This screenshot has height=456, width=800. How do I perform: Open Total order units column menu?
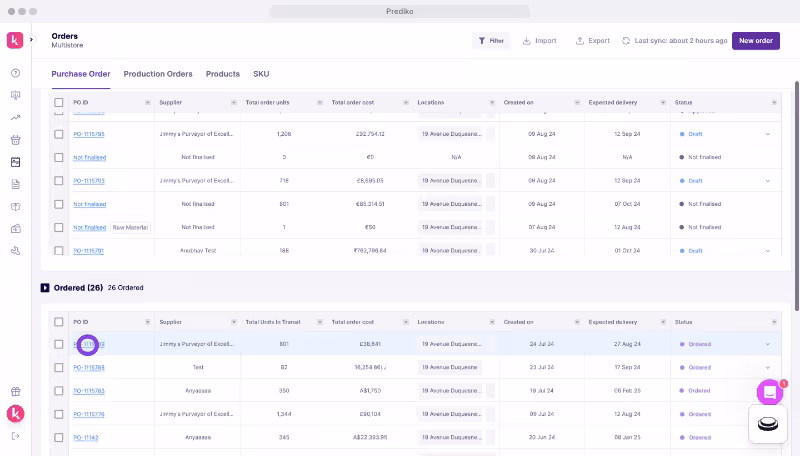(x=320, y=103)
